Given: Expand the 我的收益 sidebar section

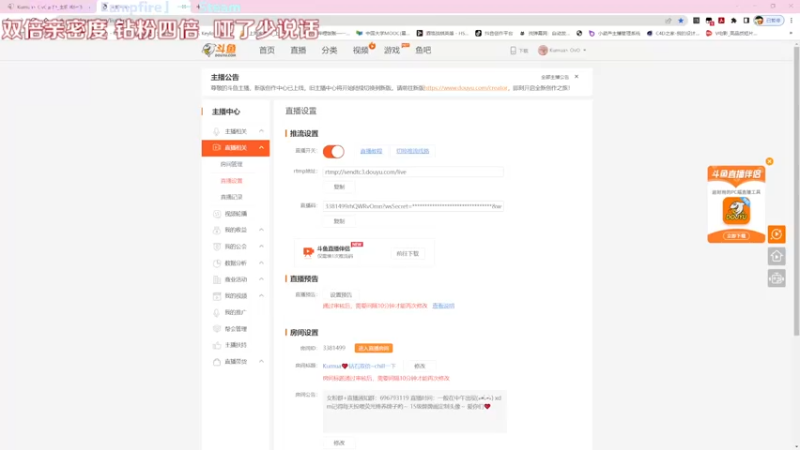Looking at the screenshot, I should 261,230.
